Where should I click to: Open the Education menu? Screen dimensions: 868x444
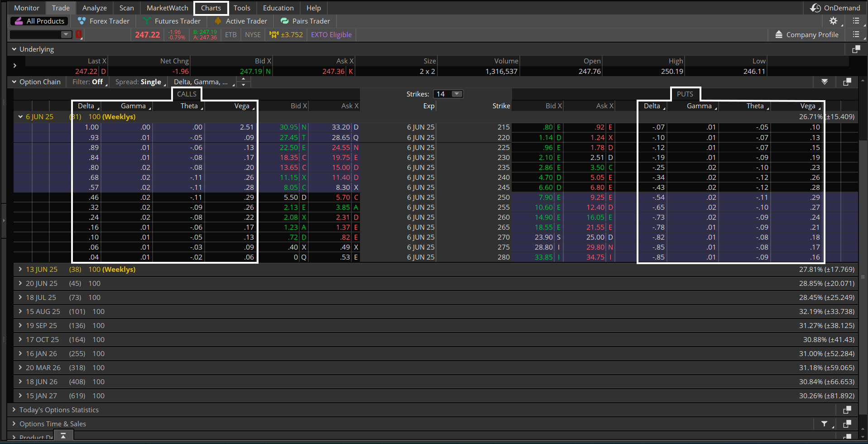[x=278, y=8]
